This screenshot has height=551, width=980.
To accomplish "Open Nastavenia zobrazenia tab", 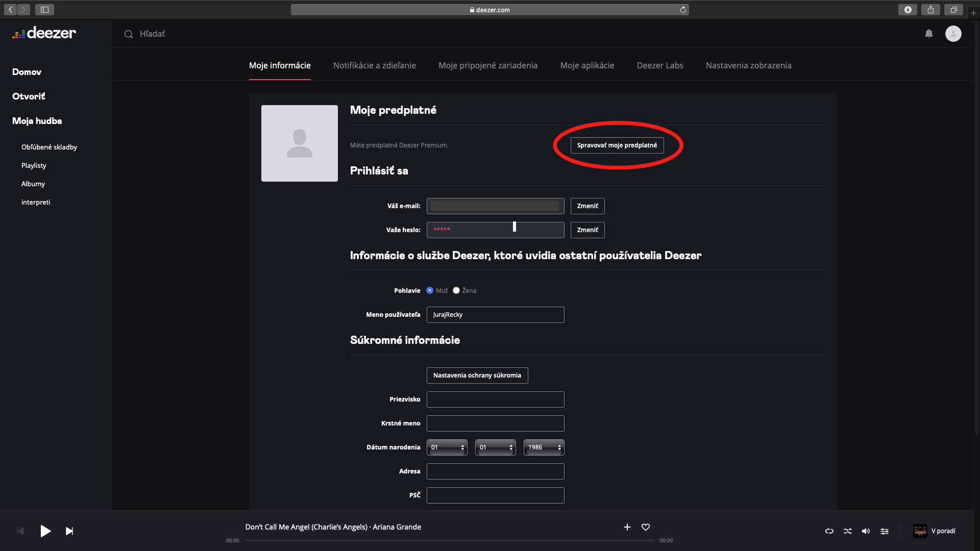I will point(749,65).
